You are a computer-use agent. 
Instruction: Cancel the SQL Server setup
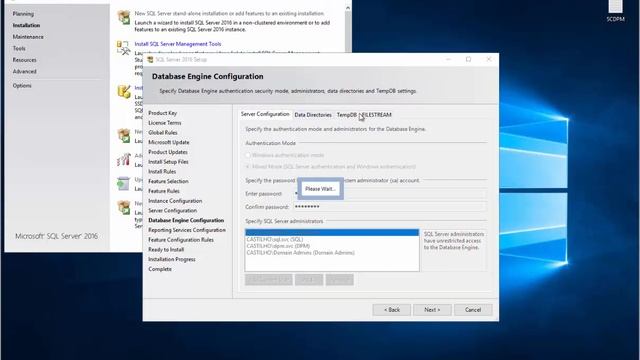(473, 310)
